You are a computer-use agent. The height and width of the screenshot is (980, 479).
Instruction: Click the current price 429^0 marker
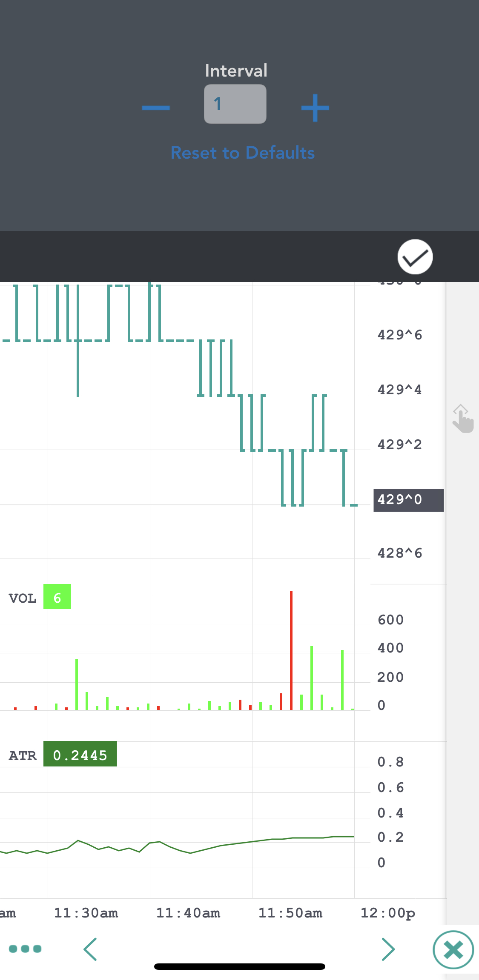(x=408, y=500)
